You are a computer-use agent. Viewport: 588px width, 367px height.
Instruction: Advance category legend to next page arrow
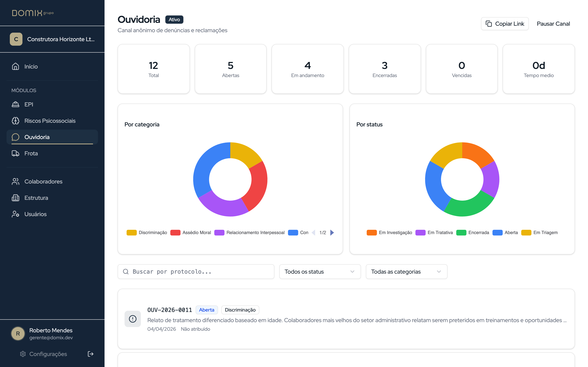click(332, 232)
